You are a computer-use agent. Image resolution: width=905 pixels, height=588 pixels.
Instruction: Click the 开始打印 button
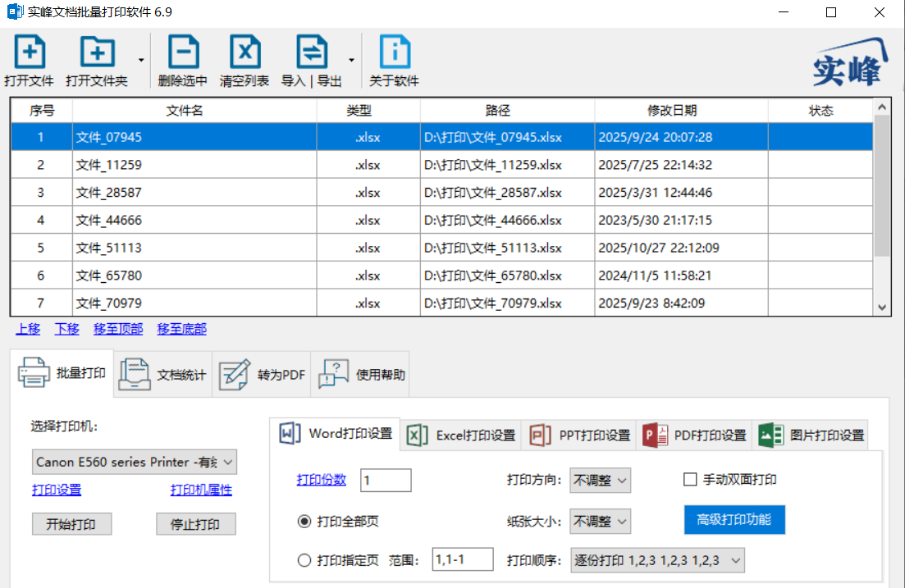point(71,524)
